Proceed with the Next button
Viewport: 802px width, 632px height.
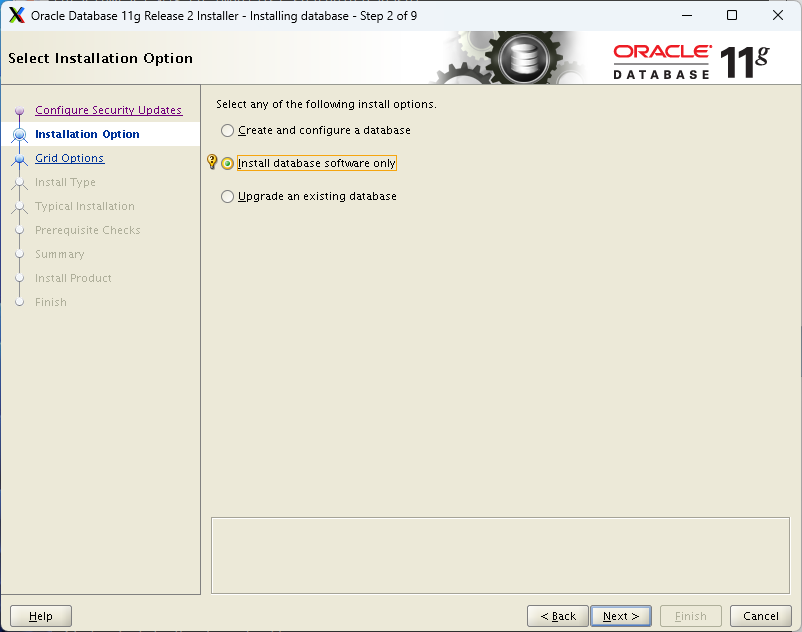pyautogui.click(x=621, y=616)
